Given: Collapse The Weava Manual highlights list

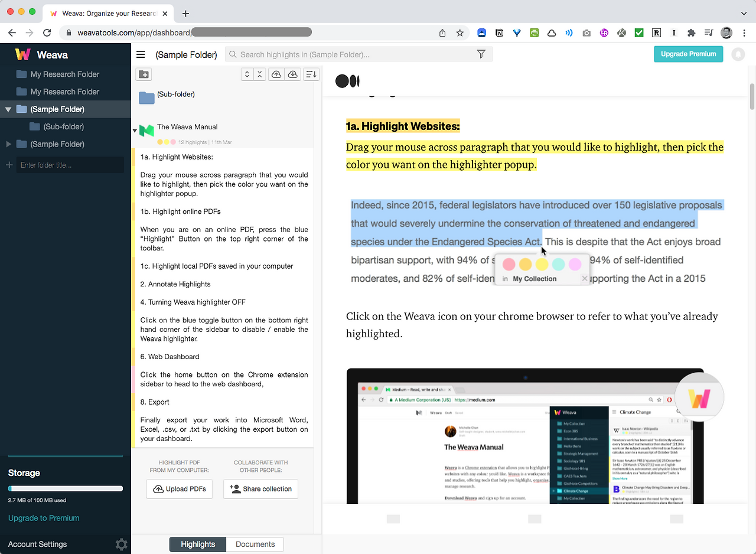Looking at the screenshot, I should point(135,131).
